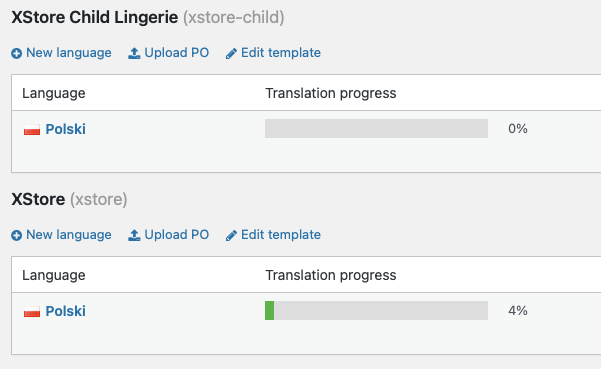Viewport: 601px width, 369px height.
Task: Sort XStore table by Translation progress header
Action: 331,275
